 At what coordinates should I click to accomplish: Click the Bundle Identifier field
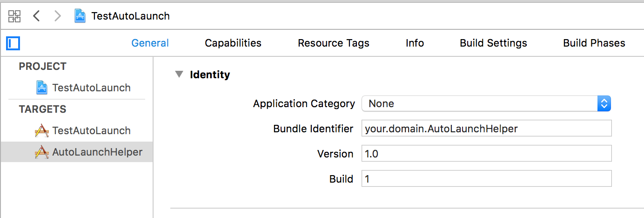pyautogui.click(x=486, y=129)
